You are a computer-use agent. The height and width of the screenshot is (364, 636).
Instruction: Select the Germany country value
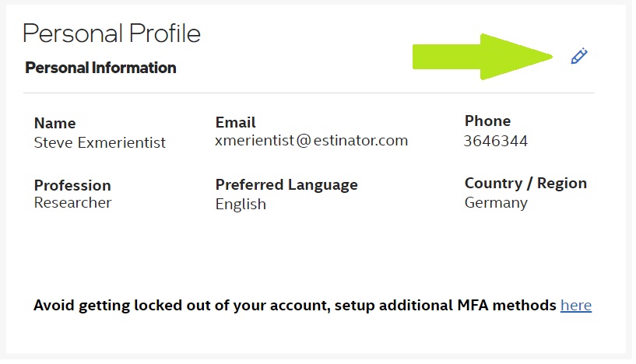(x=496, y=203)
